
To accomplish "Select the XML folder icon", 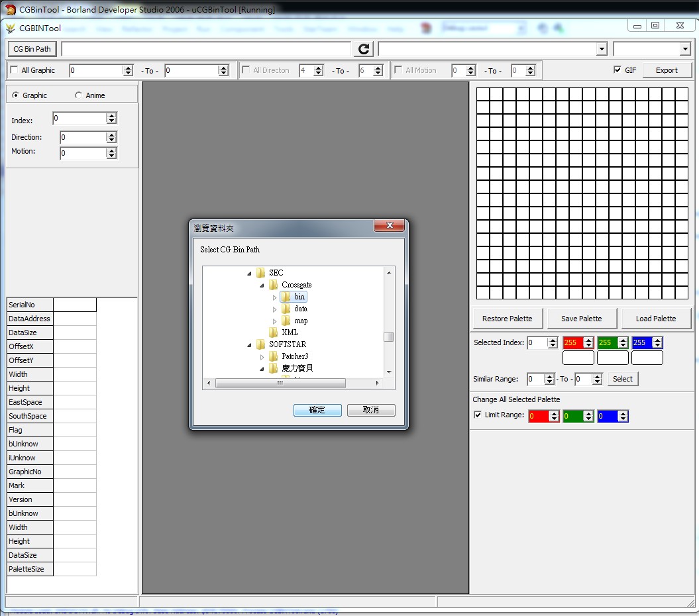I will [x=274, y=333].
